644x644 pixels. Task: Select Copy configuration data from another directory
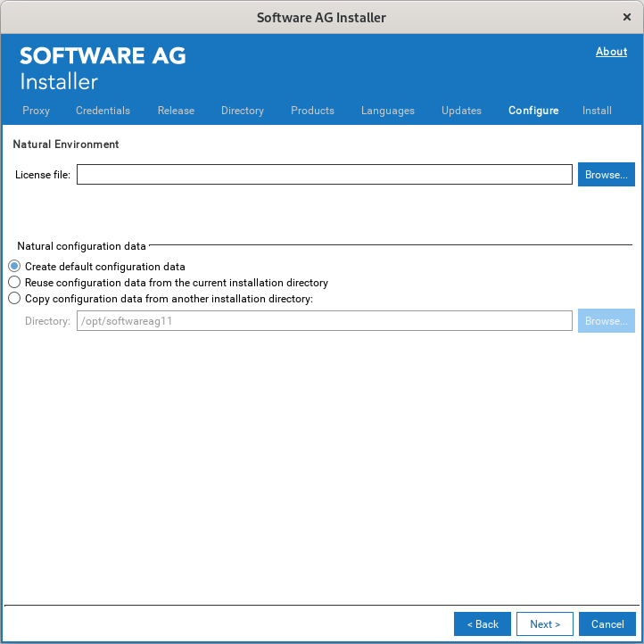tap(14, 299)
